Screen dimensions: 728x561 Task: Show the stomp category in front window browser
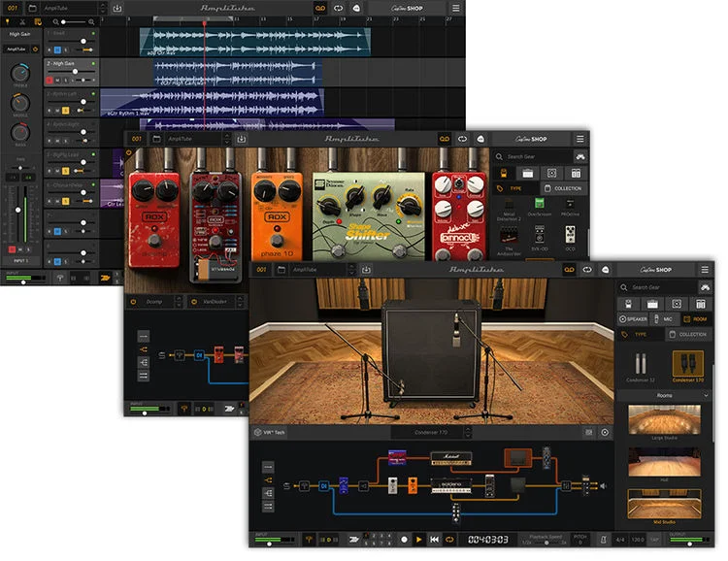tap(628, 304)
